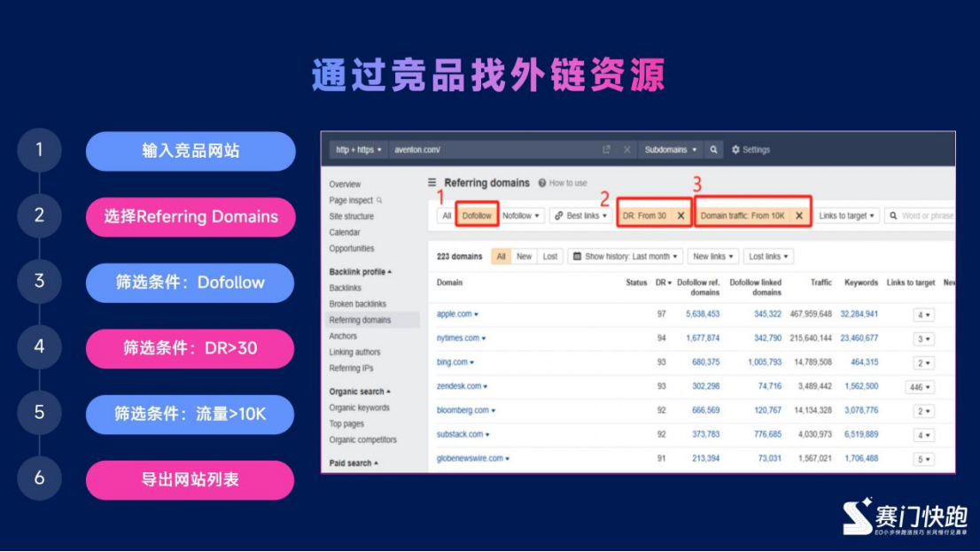The height and width of the screenshot is (552, 980).
Task: Open Settings via the gear icon
Action: coord(735,150)
